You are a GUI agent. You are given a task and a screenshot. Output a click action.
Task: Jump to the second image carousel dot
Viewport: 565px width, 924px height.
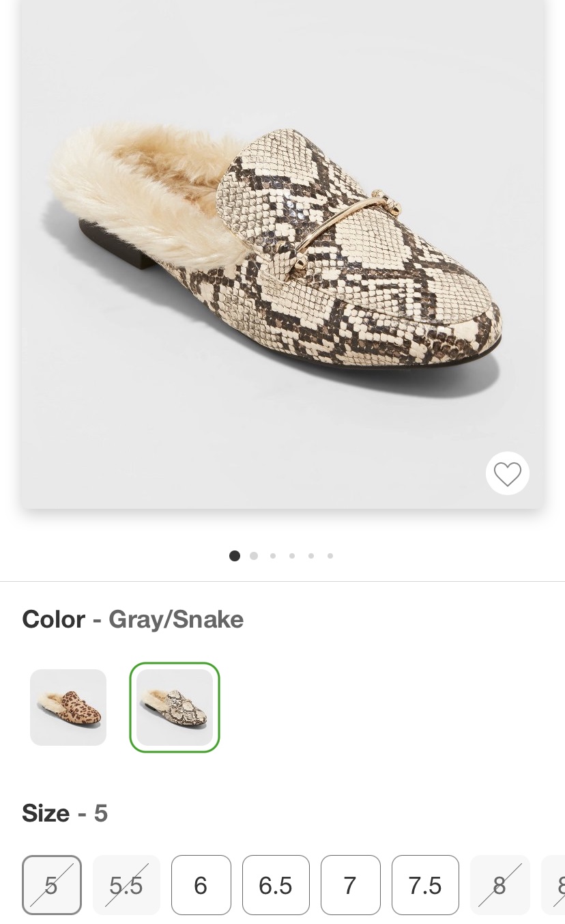[254, 556]
